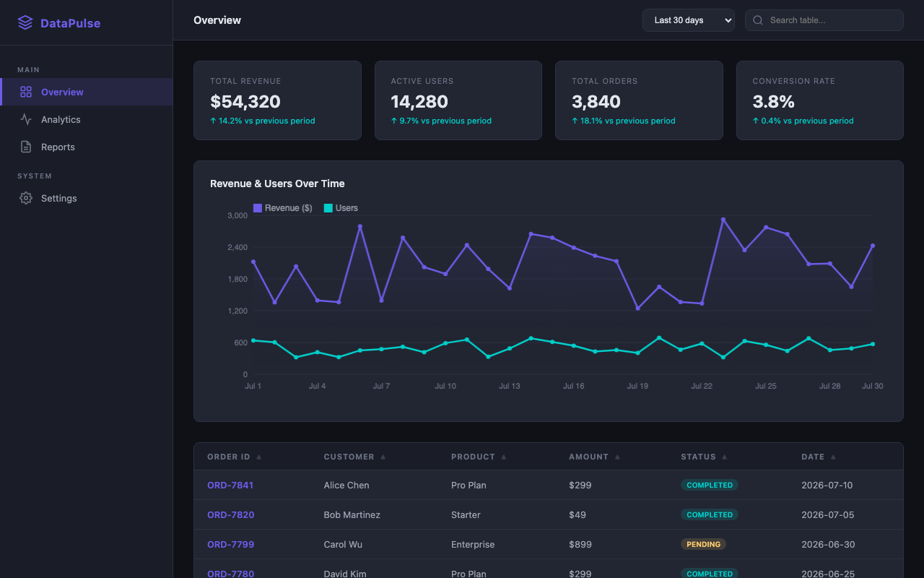Click the 3,000 y-axis label
The image size is (924, 578).
(x=237, y=215)
